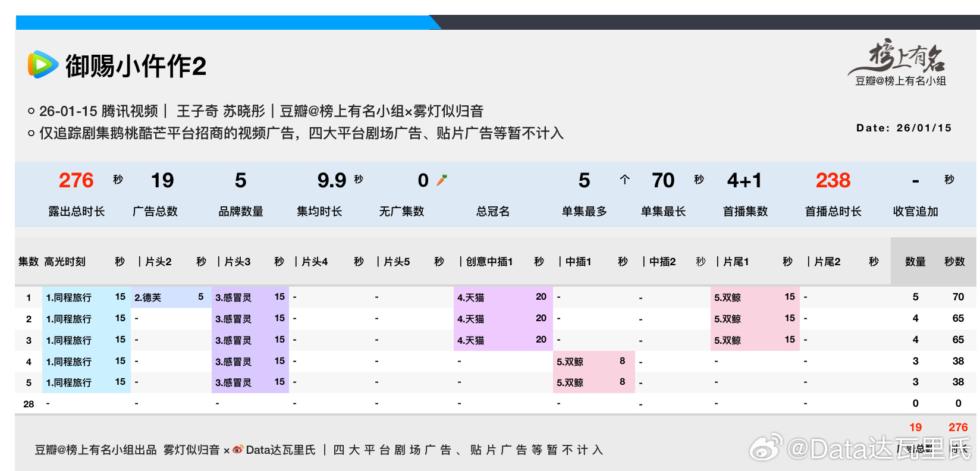Screen dimensions: 980x471
Task: Click the 首播总时长 label
Action: pyautogui.click(x=833, y=211)
